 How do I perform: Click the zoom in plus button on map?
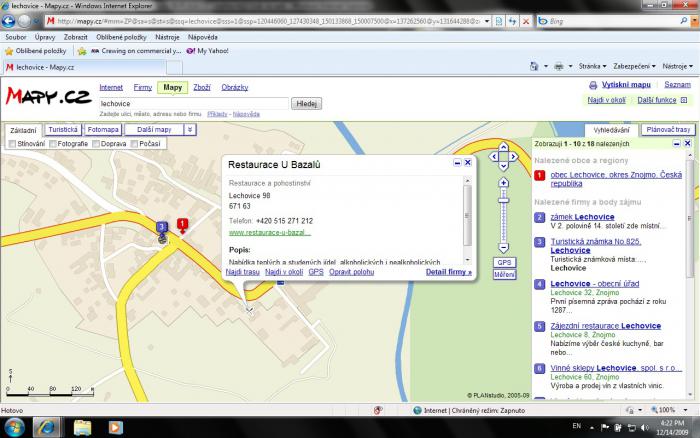504,183
